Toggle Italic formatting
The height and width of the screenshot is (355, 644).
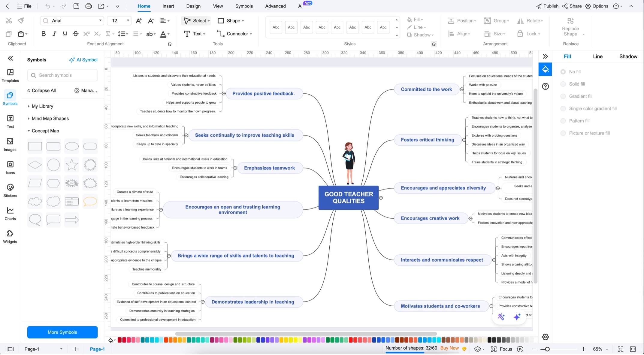tap(54, 34)
